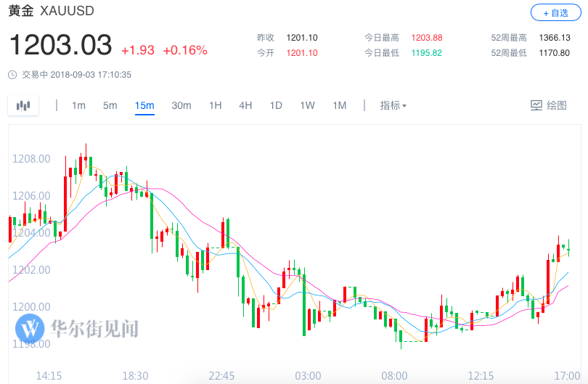Click the +0.16% percentage change
Viewport: 588px width, 384px height.
(x=185, y=50)
